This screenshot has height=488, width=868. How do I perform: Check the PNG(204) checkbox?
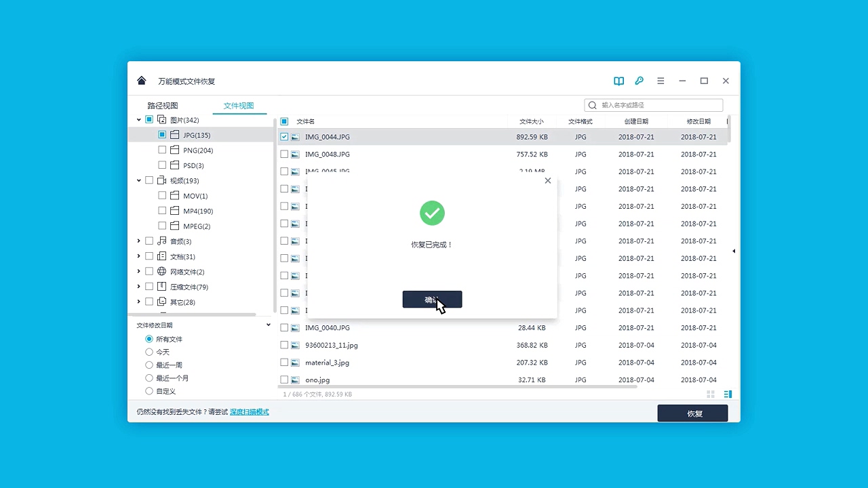(162, 150)
